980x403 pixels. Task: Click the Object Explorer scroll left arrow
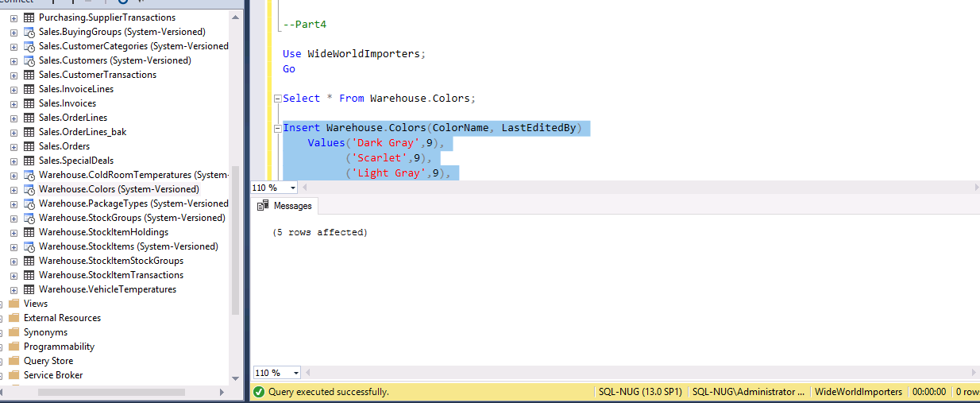coord(1,392)
